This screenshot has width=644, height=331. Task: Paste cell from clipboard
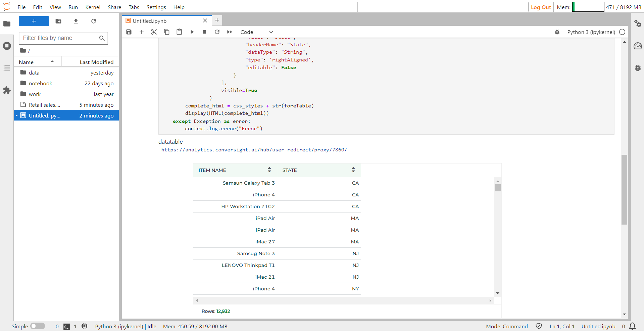179,32
